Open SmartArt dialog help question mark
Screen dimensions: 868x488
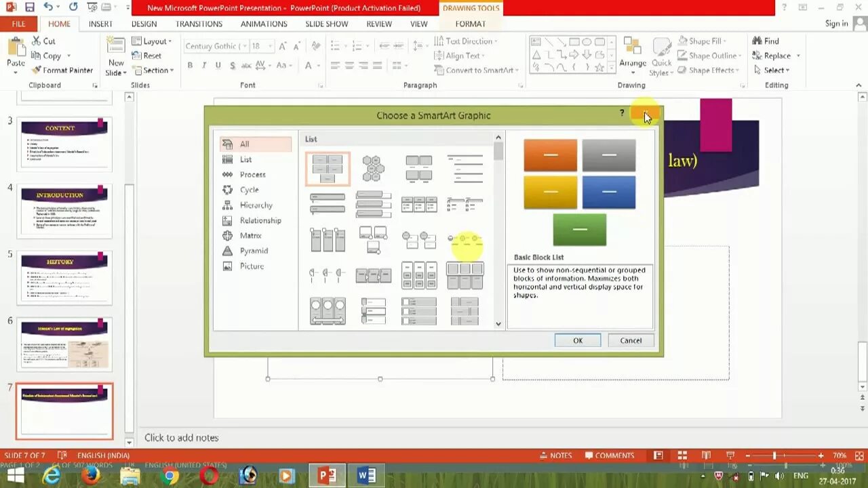(x=622, y=113)
